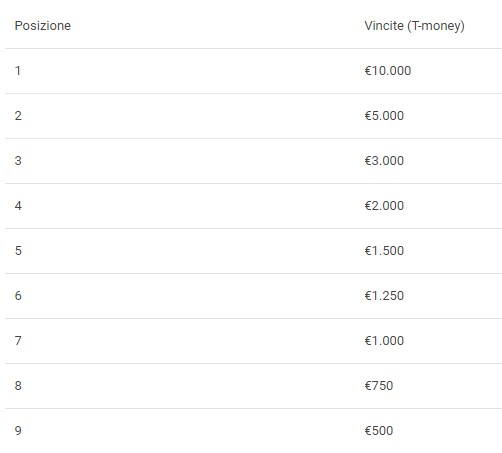The height and width of the screenshot is (453, 502).
Task: Select the €10.000 prize cell
Action: coord(388,71)
